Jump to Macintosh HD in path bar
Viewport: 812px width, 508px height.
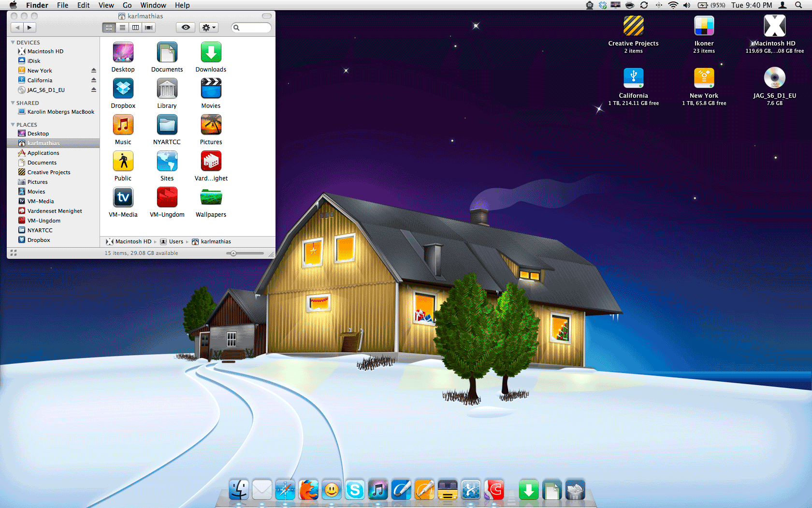pos(129,241)
